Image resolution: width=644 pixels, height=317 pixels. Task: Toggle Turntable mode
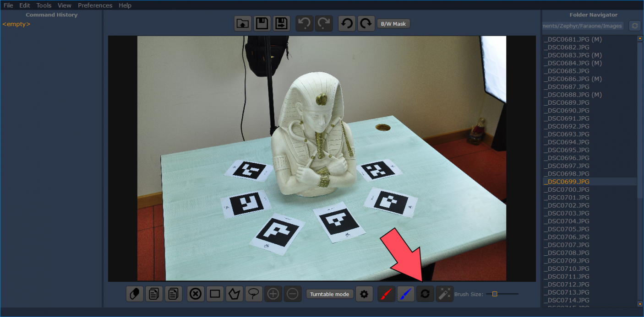pyautogui.click(x=329, y=294)
